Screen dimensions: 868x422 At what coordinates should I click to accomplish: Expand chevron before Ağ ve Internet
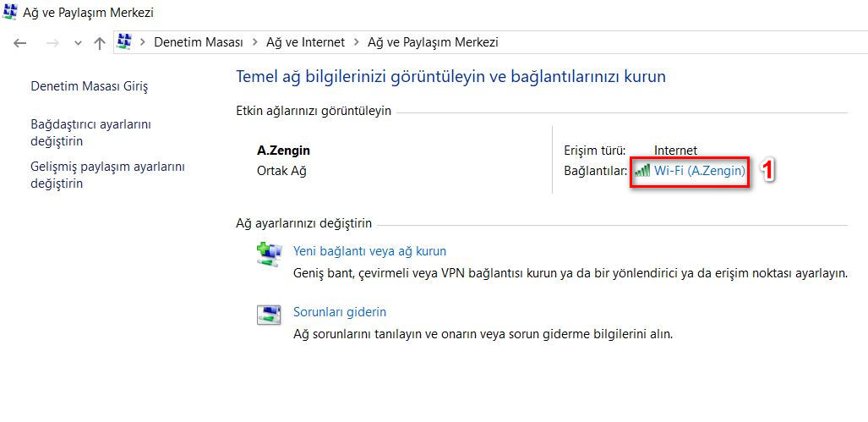254,42
